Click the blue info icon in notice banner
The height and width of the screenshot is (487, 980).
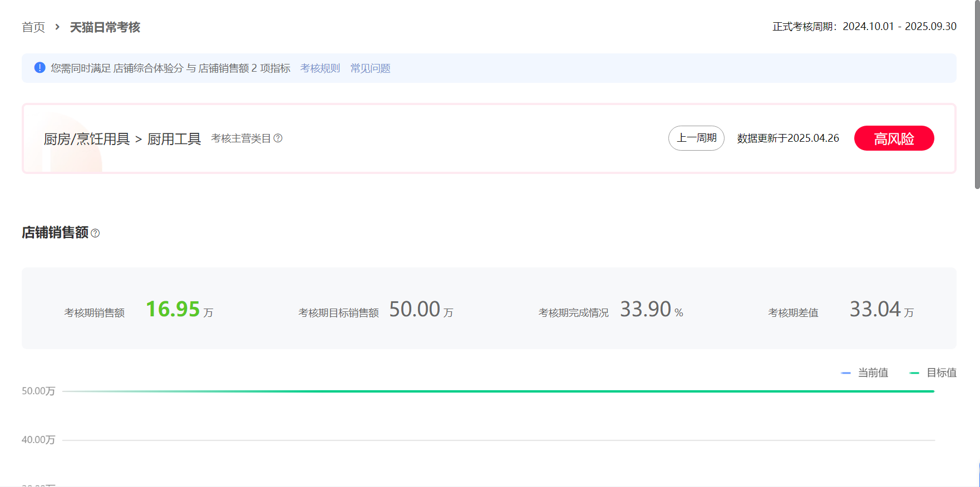(40, 68)
